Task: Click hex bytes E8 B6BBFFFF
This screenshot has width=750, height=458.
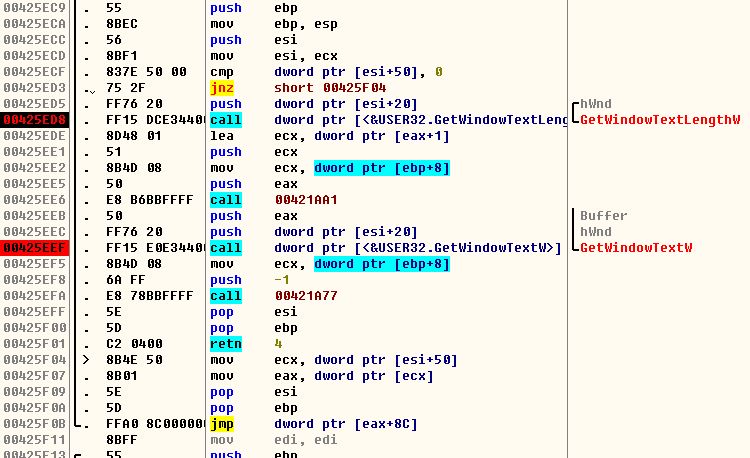Action: [150, 200]
